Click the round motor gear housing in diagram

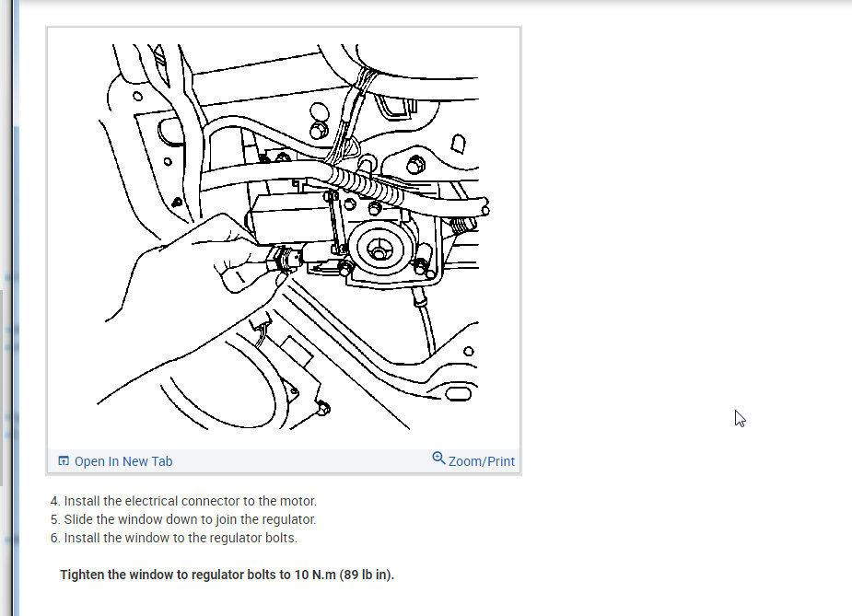tap(379, 249)
